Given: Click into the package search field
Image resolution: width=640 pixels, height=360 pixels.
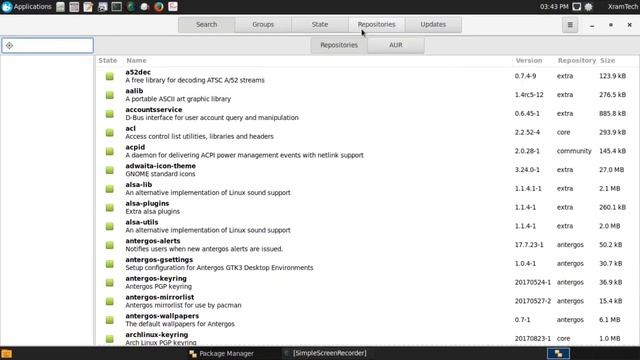Looking at the screenshot, I should pyautogui.click(x=48, y=45).
